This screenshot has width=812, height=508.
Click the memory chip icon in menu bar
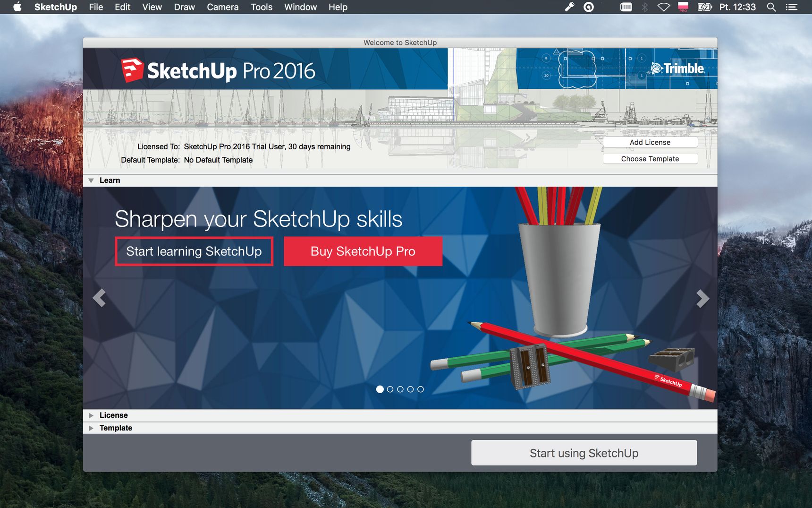coord(626,7)
